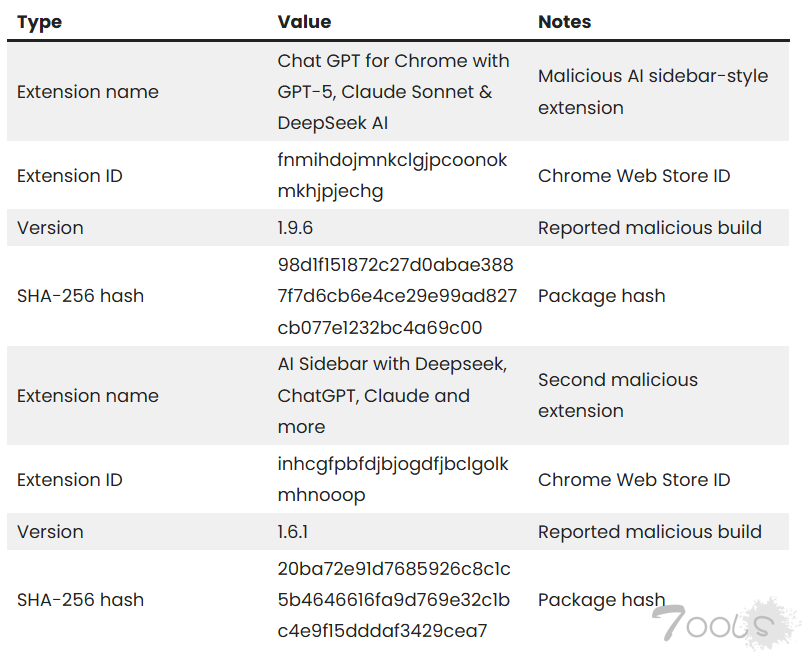Click the "Notes" column header
807x657 pixels.
pos(564,22)
